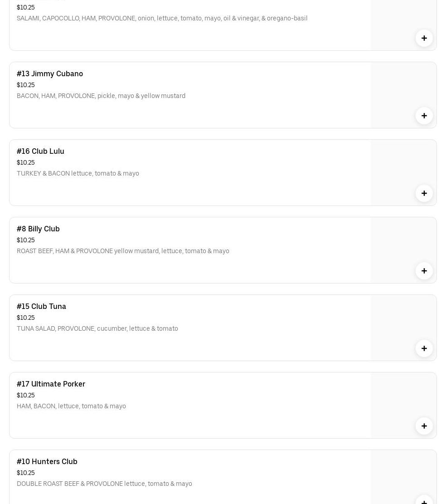
Task: Click the Jimmy Cubano image placeholder
Action: pyautogui.click(x=403, y=86)
